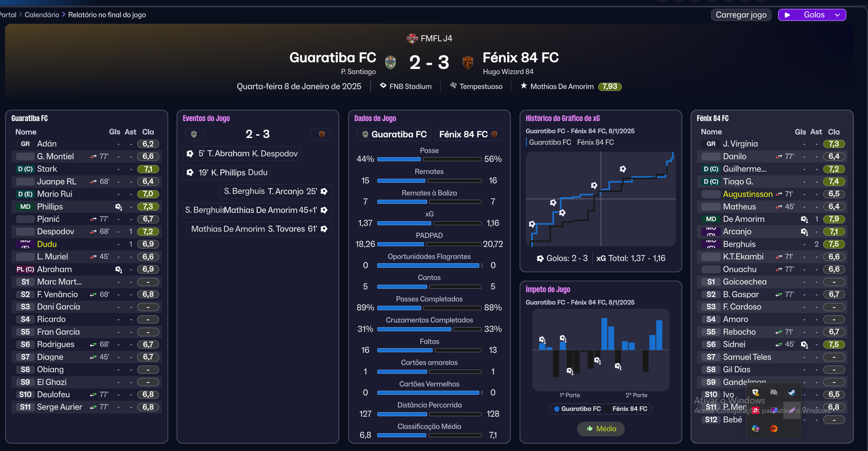The image size is (868, 451).
Task: Open the Eventos do Jogo panel header
Action: click(206, 118)
